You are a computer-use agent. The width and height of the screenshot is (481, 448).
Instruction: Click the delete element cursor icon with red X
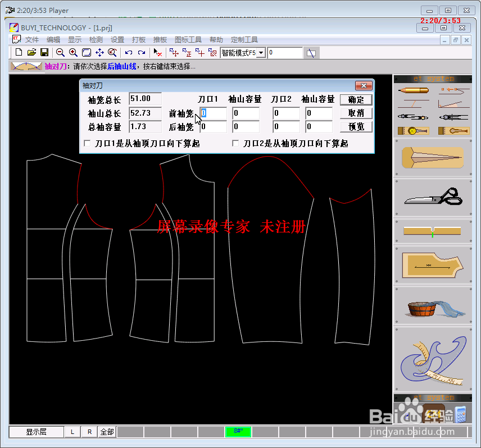(158, 53)
